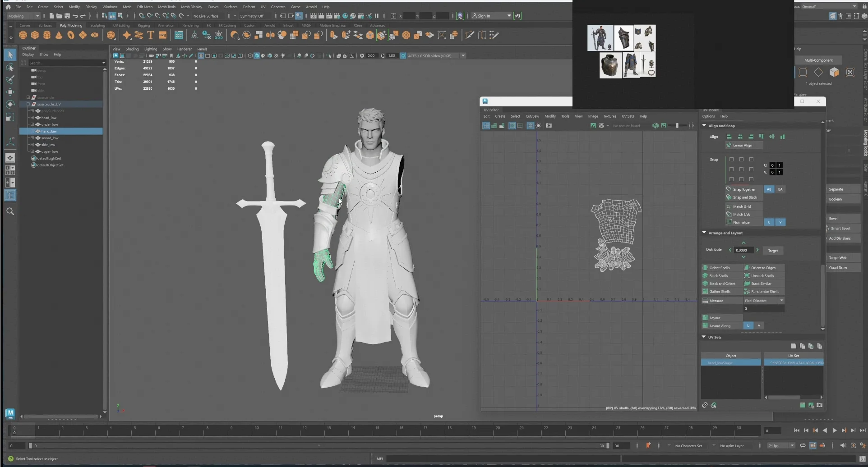
Task: Open the Shading menu in viewport panel
Action: tap(132, 49)
